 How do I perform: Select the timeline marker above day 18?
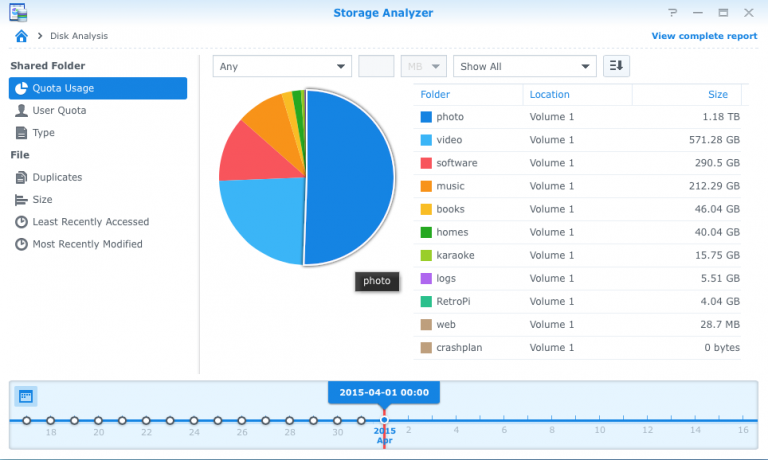click(x=50, y=420)
